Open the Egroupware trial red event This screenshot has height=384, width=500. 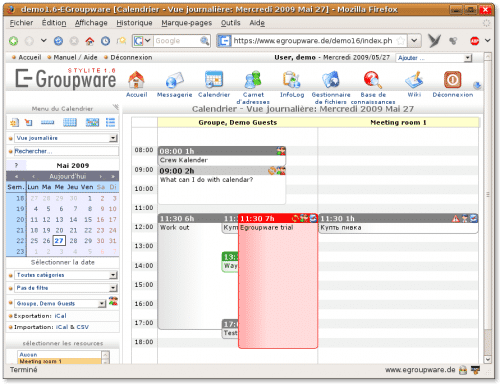click(x=278, y=281)
